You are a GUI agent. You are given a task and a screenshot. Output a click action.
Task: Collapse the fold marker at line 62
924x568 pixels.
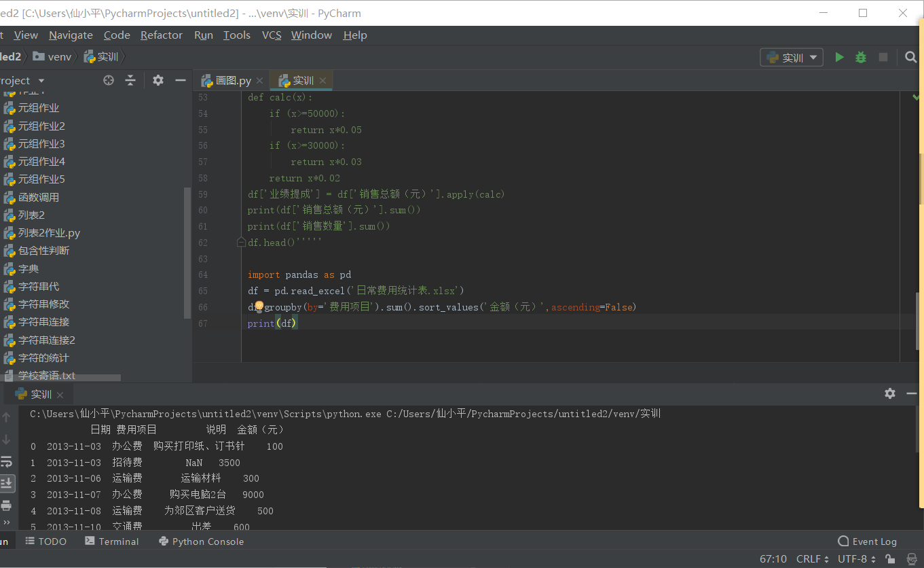coord(241,242)
